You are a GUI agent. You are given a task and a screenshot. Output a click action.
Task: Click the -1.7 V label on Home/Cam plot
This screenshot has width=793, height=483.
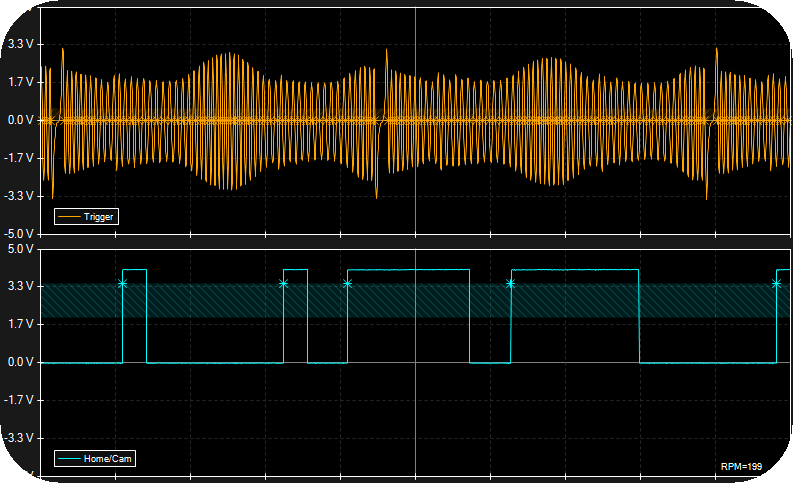pyautogui.click(x=19, y=400)
